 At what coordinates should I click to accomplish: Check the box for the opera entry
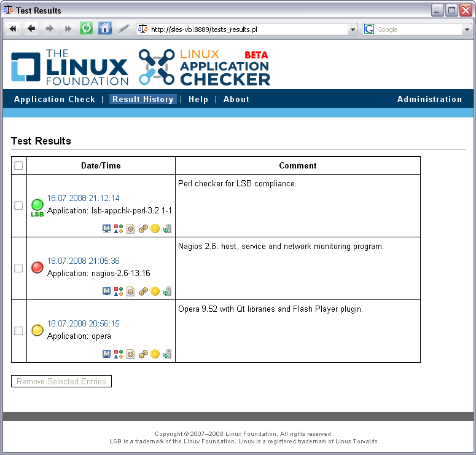18,331
